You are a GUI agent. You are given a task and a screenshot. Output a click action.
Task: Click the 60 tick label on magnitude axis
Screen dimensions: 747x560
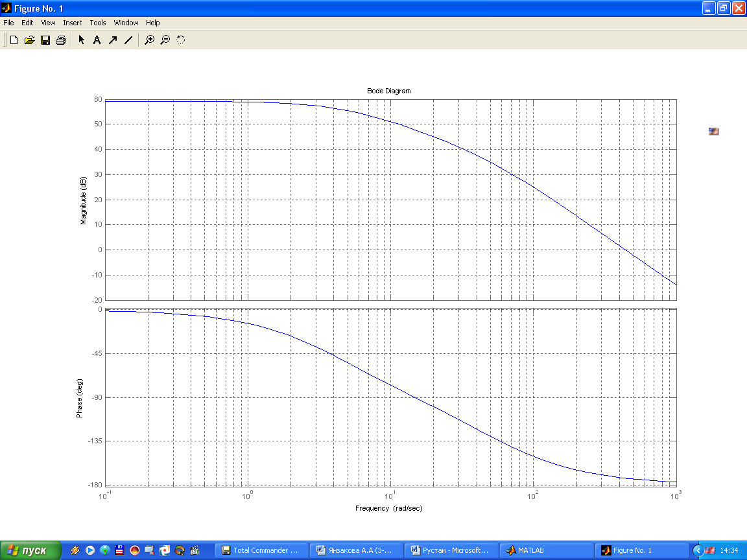coord(98,100)
